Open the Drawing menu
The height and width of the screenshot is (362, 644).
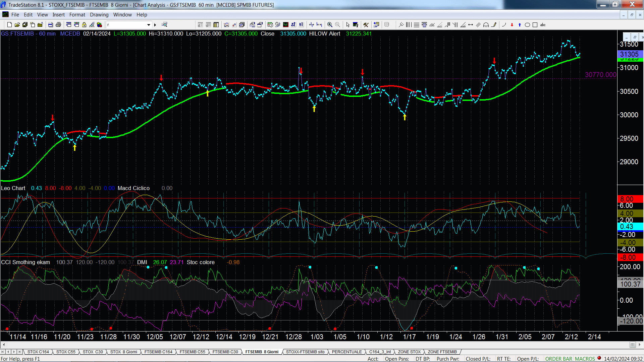[99, 15]
